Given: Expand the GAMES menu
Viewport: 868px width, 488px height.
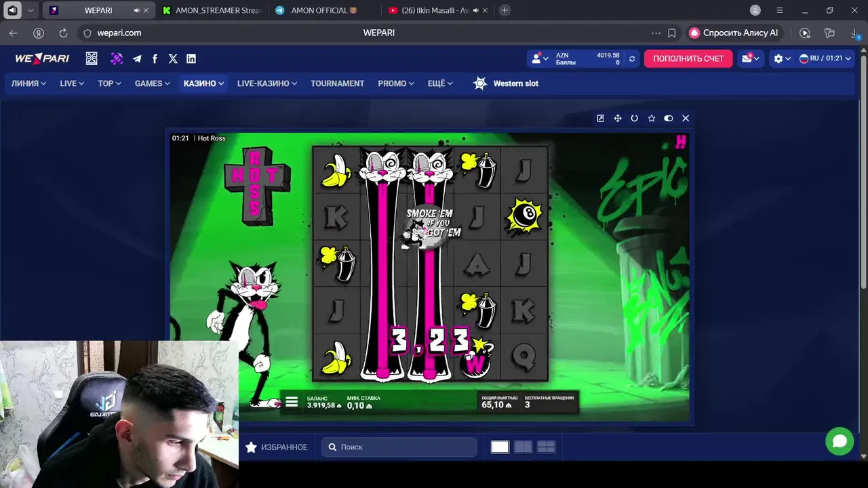Looking at the screenshot, I should 152,83.
